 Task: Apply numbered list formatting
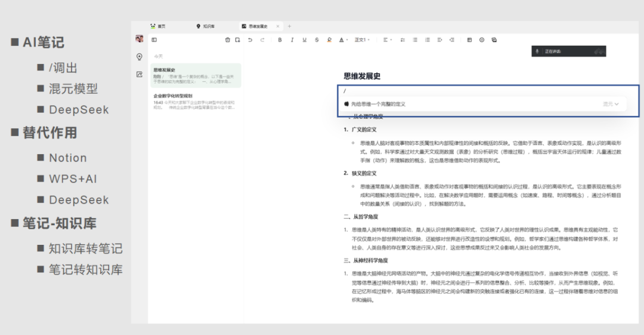[x=427, y=40]
